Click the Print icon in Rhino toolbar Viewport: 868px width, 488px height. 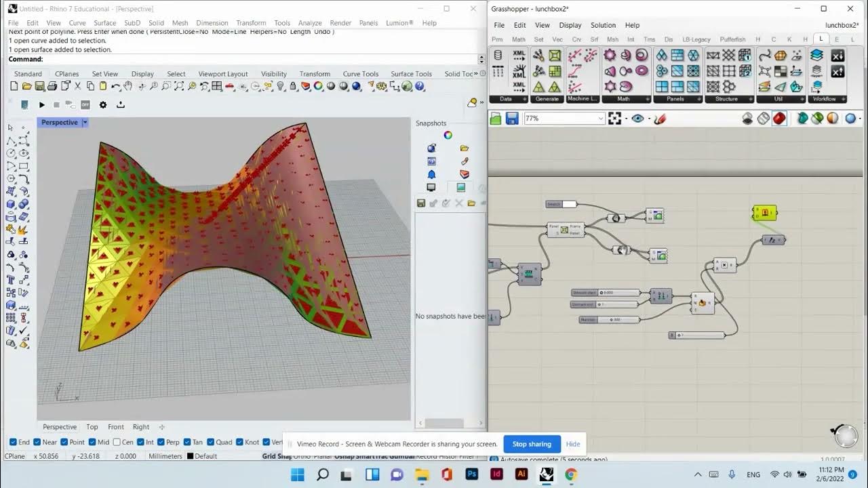[52, 86]
